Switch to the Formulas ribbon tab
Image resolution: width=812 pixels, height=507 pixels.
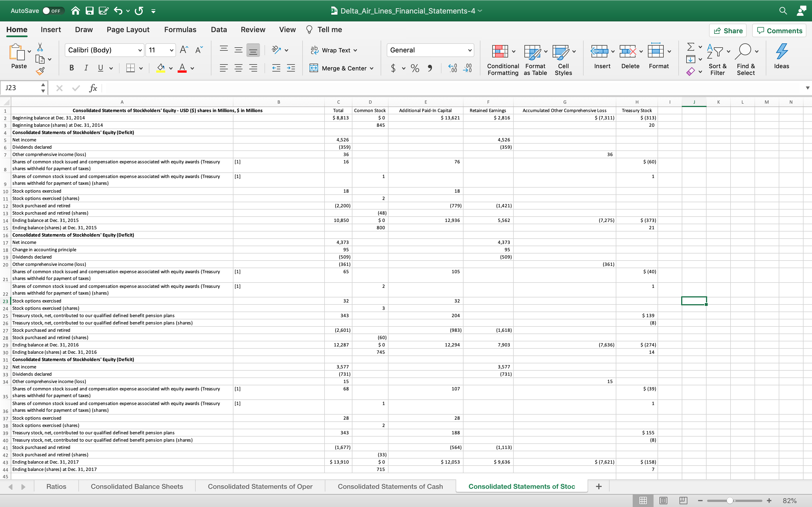(180, 30)
